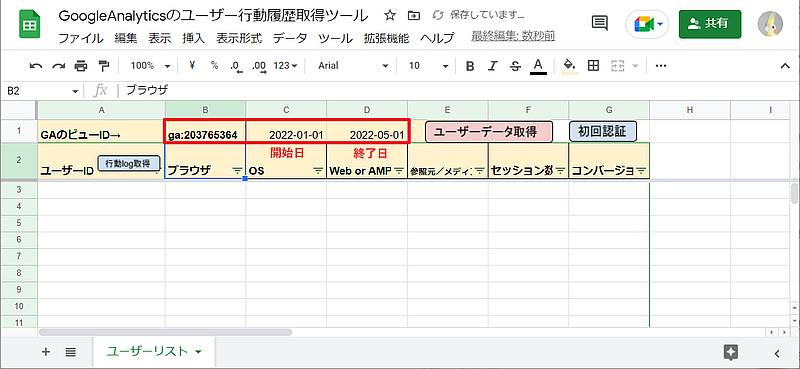Open the text color picker
Image resolution: width=800 pixels, height=369 pixels.
tap(538, 66)
